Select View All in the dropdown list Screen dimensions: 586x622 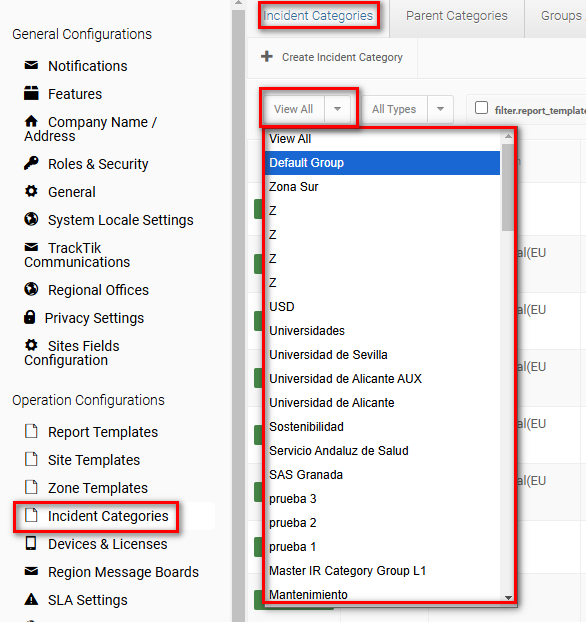[x=383, y=139]
